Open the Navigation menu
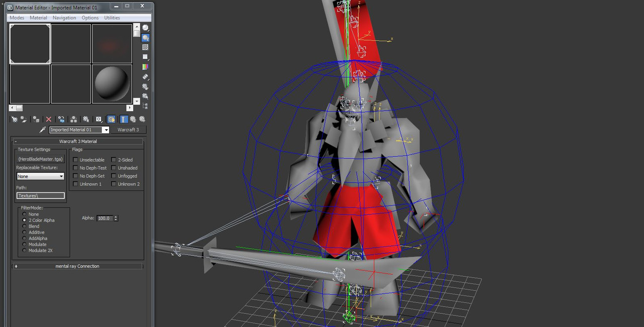 click(64, 18)
